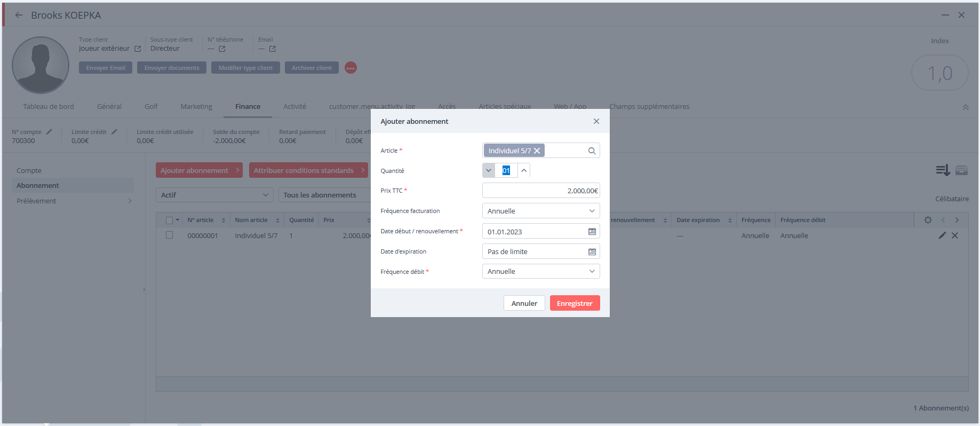Select Abonnement in the left sidebar
Screen dimensions: 980x426
73,185
